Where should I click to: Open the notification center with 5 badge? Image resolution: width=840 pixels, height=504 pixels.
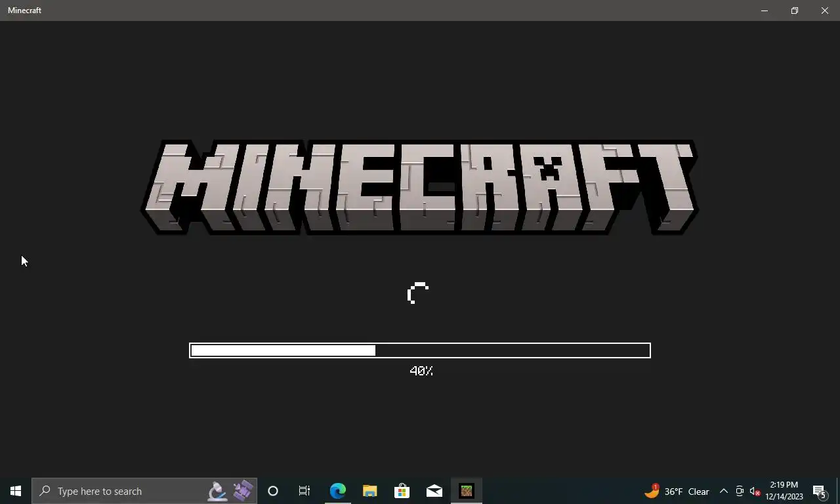pos(820,491)
